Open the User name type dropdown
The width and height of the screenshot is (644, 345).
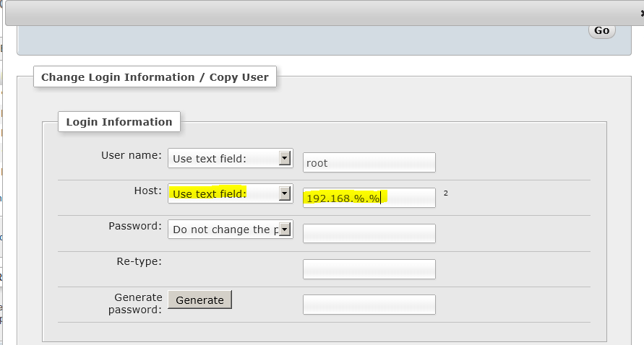tap(231, 158)
